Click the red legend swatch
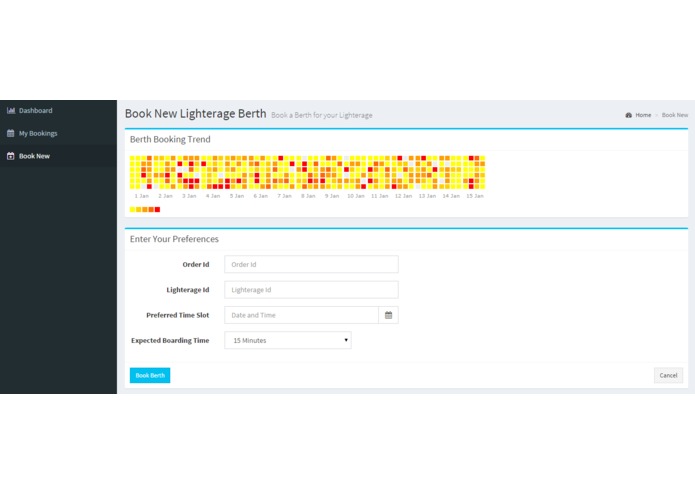Image resolution: width=695 pixels, height=494 pixels. click(157, 210)
